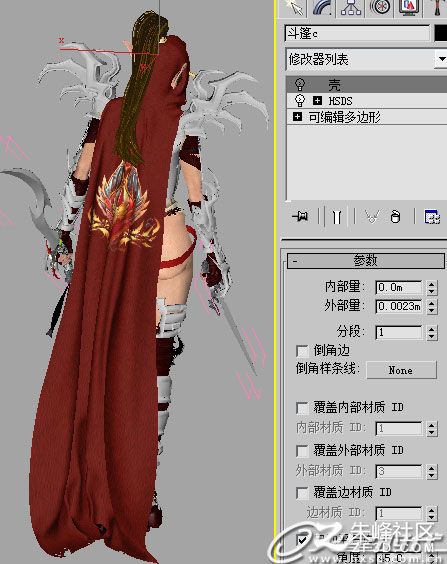The image size is (447, 564).
Task: Switch to the Modify panel tab
Action: (x=322, y=8)
